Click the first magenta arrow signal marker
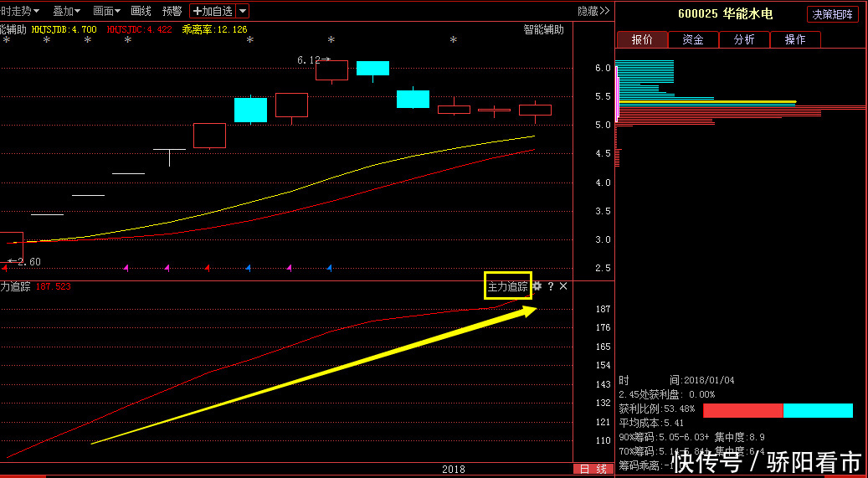This screenshot has width=868, height=478. [126, 268]
